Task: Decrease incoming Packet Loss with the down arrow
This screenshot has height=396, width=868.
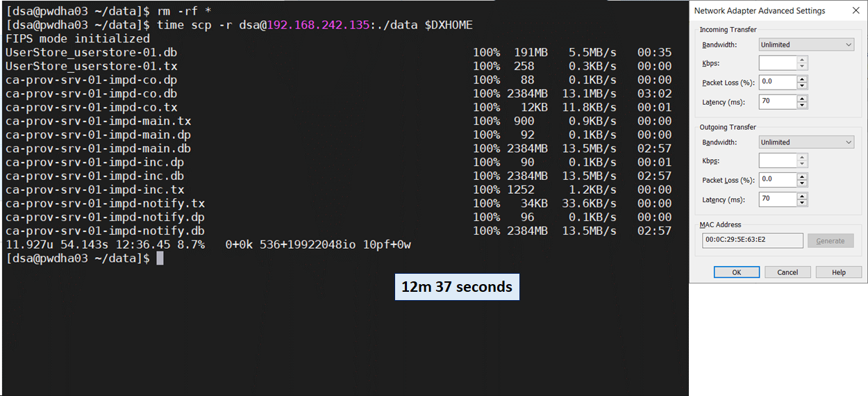Action: [802, 85]
